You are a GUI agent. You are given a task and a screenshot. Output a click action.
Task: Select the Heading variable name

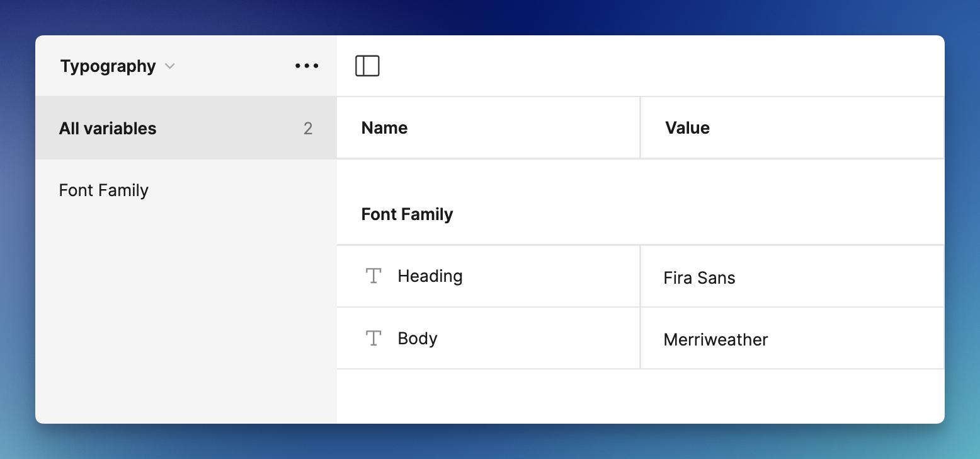(x=430, y=276)
